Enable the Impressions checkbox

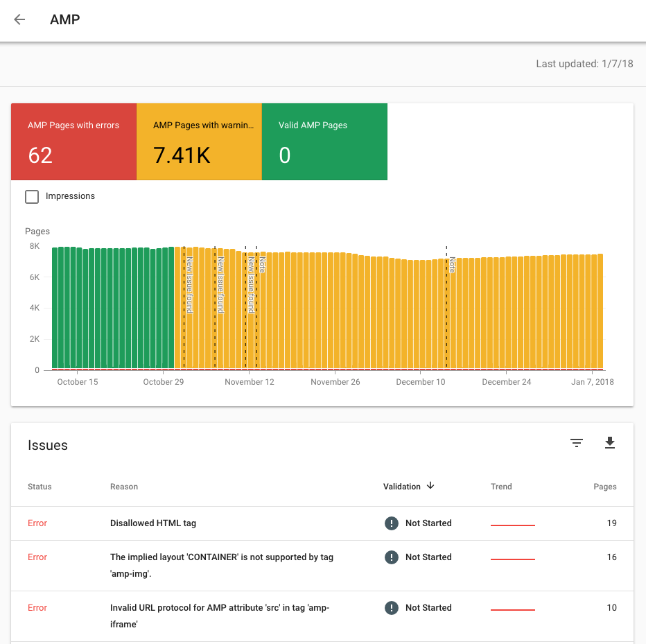(32, 197)
